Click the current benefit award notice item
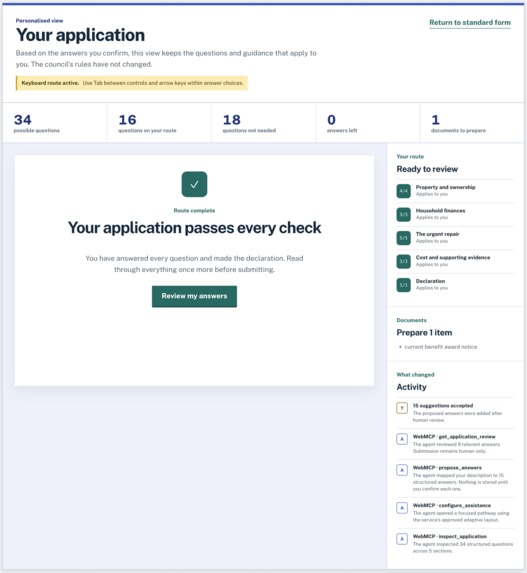 (440, 347)
